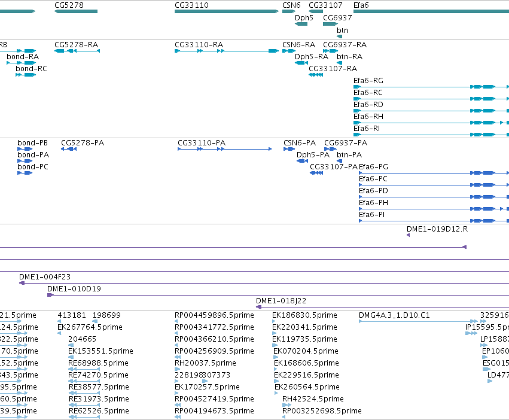
Task: Click the CG6937-PA protein label
Action: click(x=345, y=143)
